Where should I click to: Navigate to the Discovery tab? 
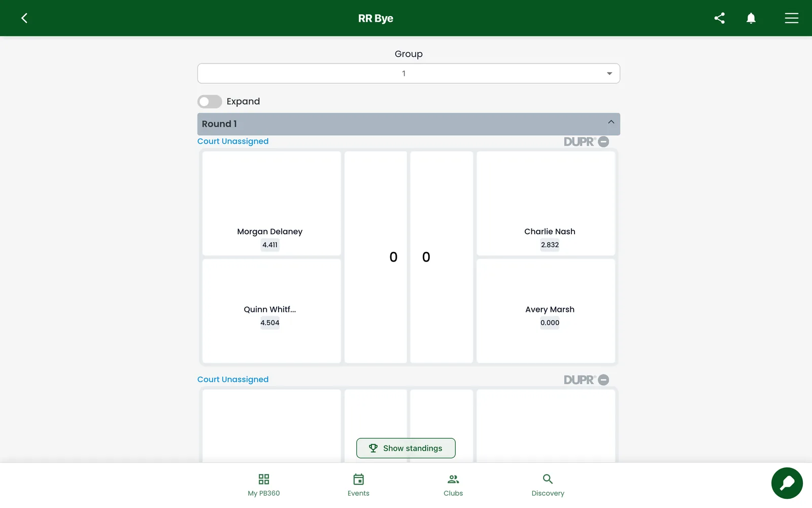coord(548,485)
